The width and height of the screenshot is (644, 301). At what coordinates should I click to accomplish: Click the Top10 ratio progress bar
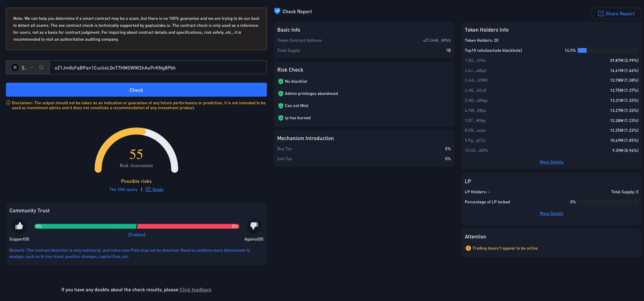[x=608, y=50]
